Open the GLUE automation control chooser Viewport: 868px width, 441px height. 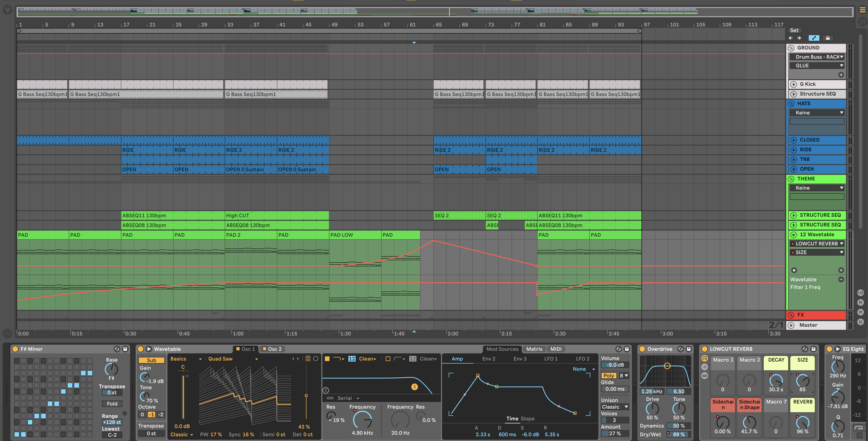(x=817, y=66)
